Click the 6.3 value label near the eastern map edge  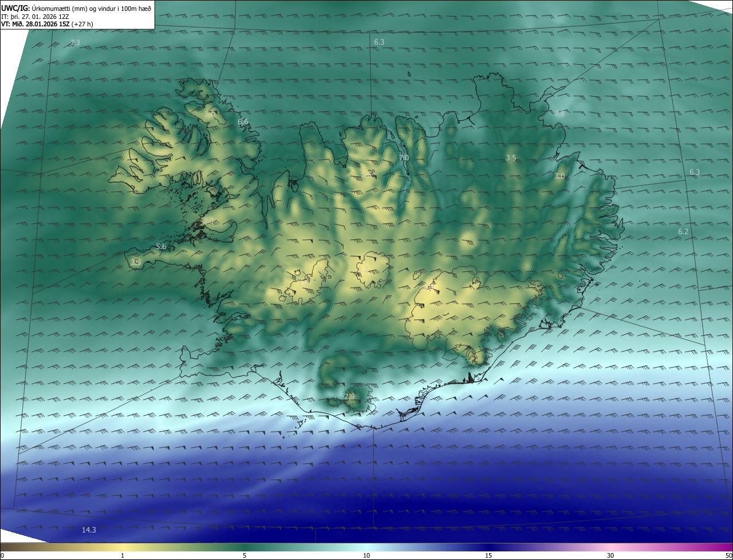pyautogui.click(x=695, y=172)
